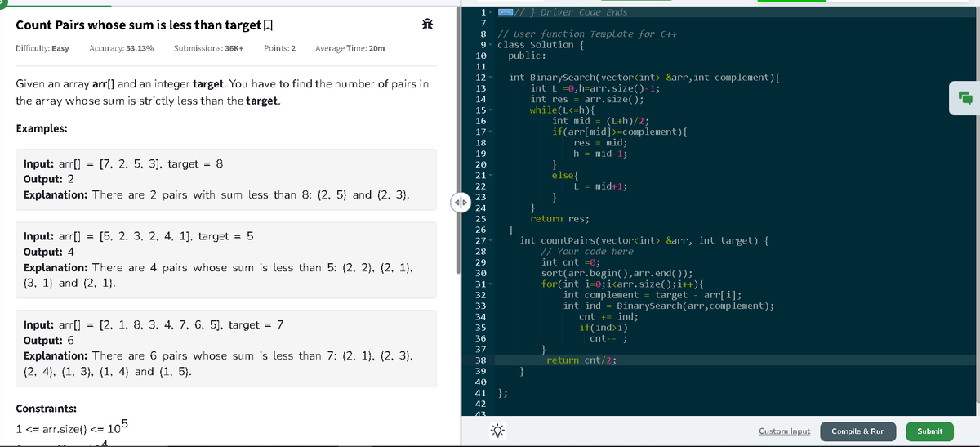The image size is (980, 447).
Task: Click the 'Average Time: 20m' stat
Action: [350, 48]
